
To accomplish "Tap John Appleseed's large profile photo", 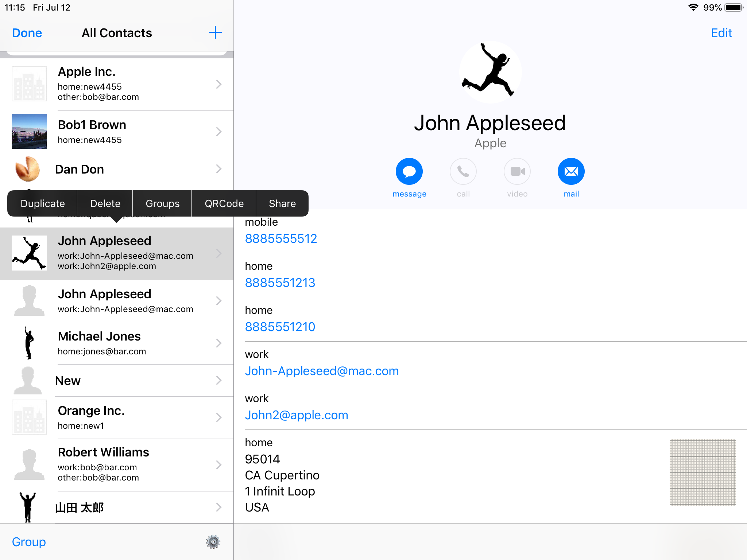I will (490, 72).
